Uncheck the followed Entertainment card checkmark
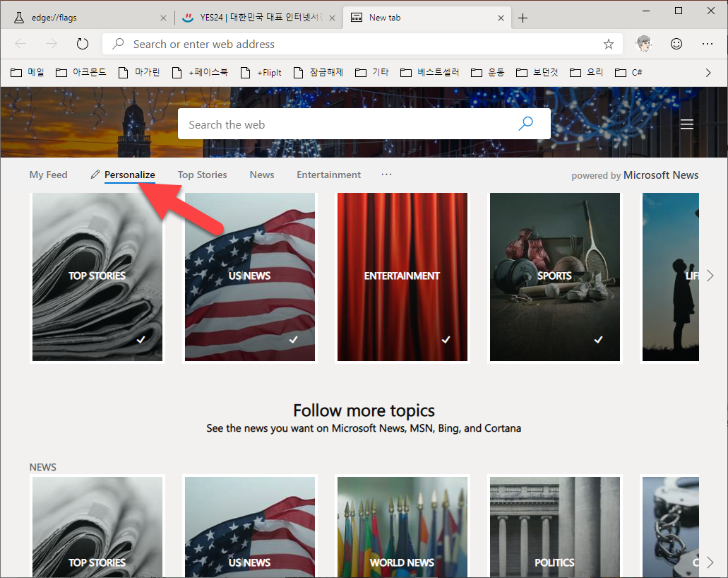 [446, 340]
